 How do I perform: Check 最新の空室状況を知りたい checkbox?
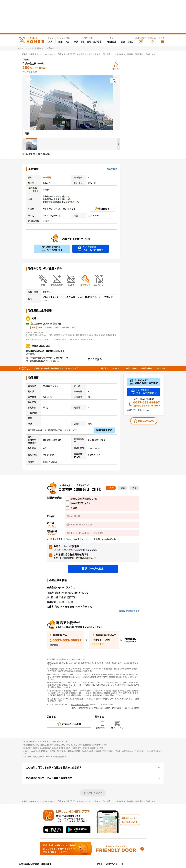point(68,499)
